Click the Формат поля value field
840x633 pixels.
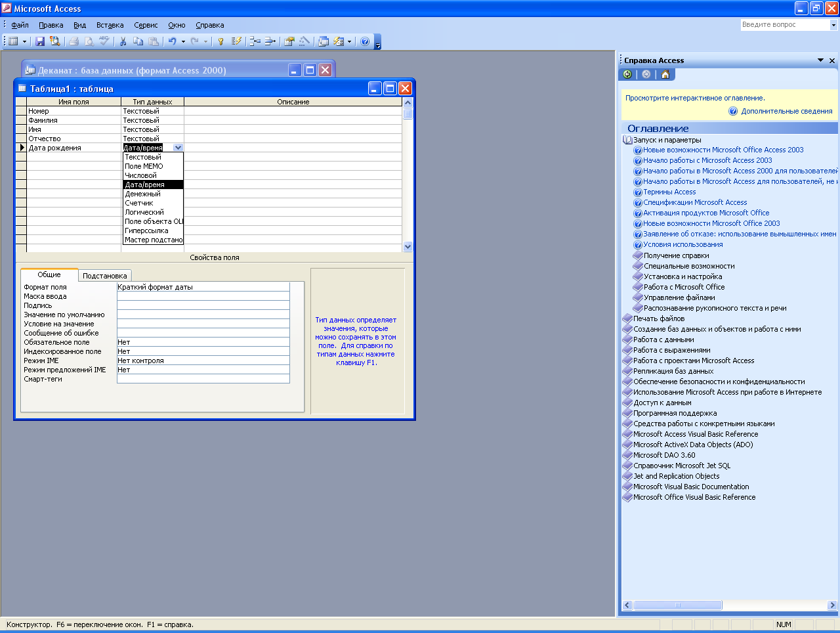(203, 287)
